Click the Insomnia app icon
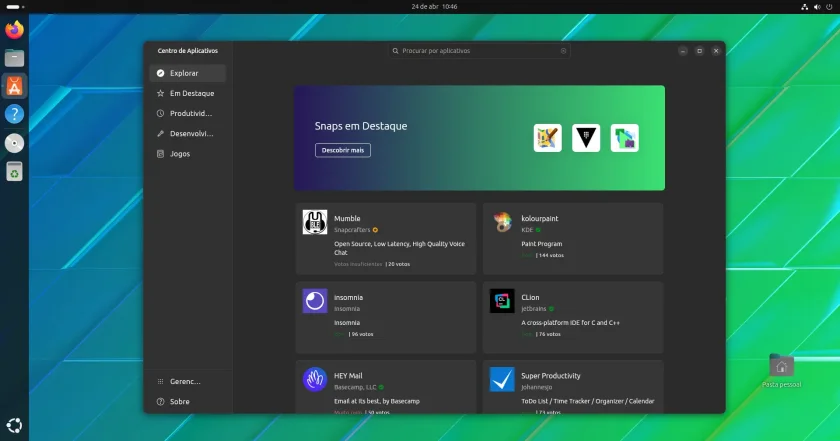Screen dimensions: 840x441 pos(315,301)
